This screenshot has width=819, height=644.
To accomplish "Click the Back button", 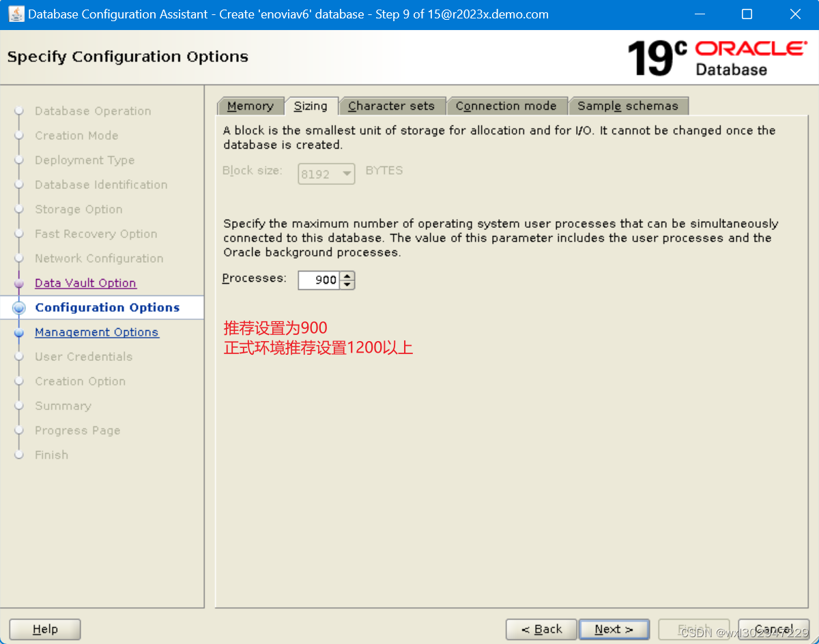I will (x=541, y=629).
